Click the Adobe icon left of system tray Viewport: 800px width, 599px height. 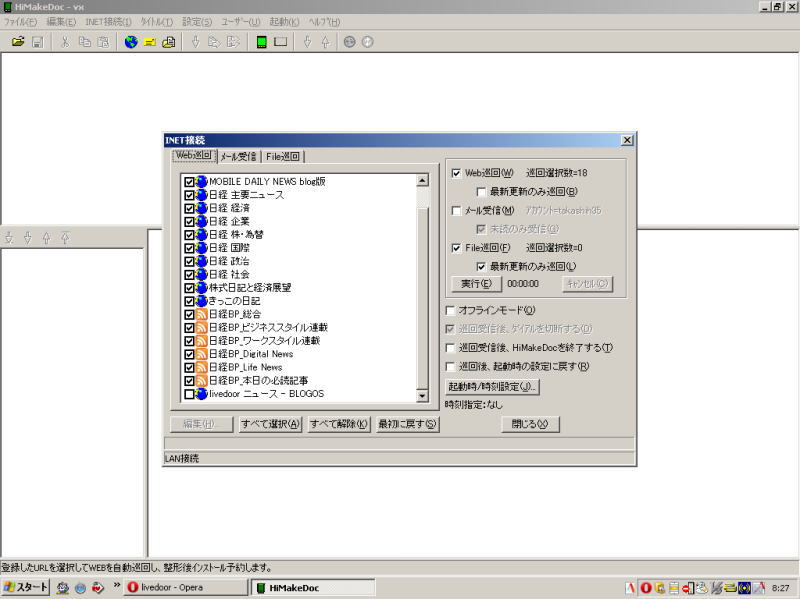tap(631, 588)
